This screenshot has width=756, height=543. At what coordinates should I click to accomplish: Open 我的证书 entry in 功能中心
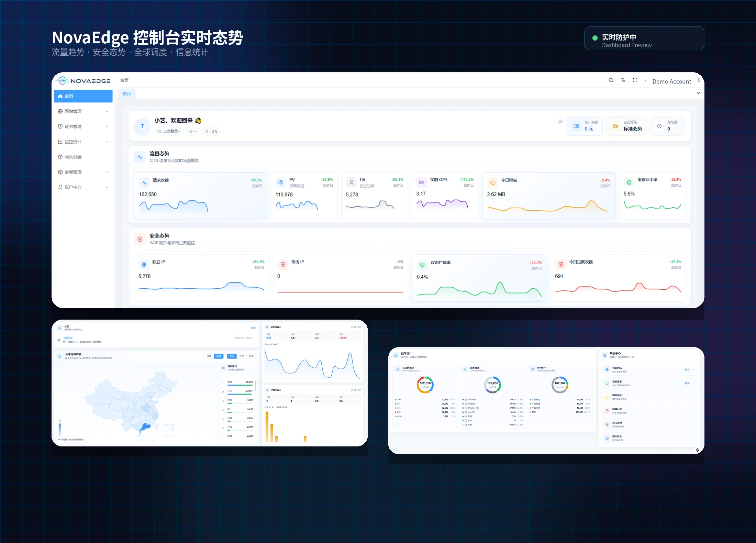649,383
